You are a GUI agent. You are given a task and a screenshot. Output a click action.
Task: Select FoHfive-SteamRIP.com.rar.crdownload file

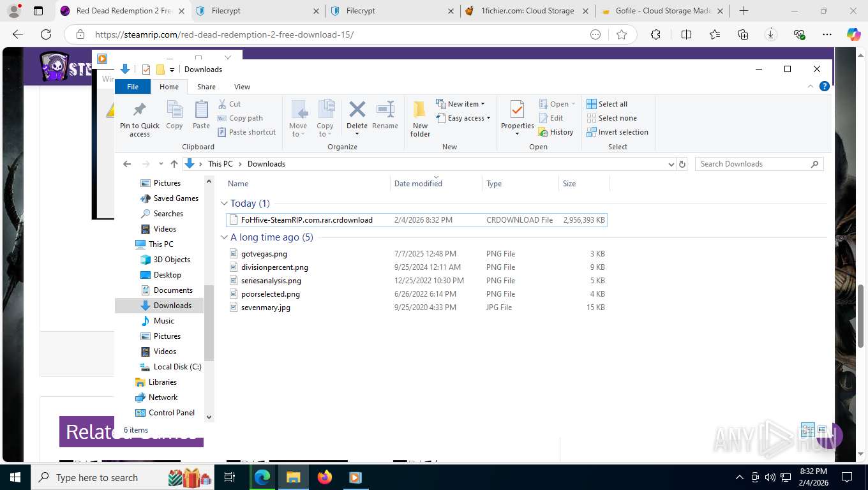417,219
